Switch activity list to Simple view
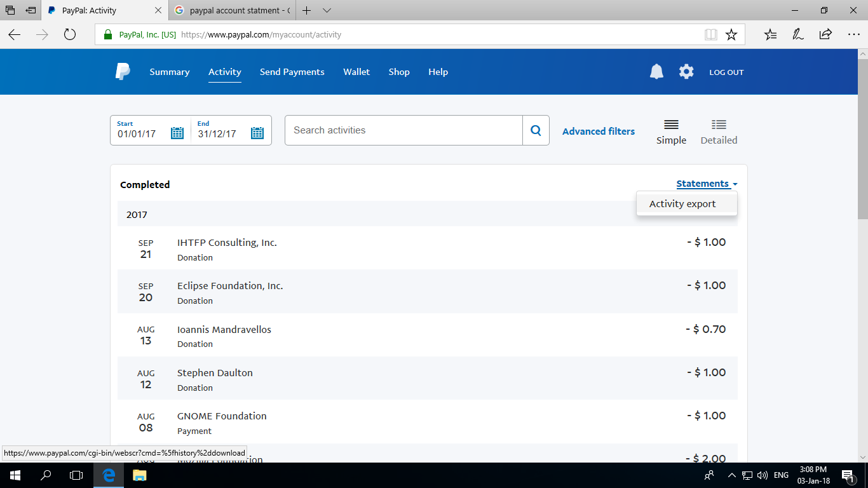Viewport: 868px width, 488px height. 671,131
